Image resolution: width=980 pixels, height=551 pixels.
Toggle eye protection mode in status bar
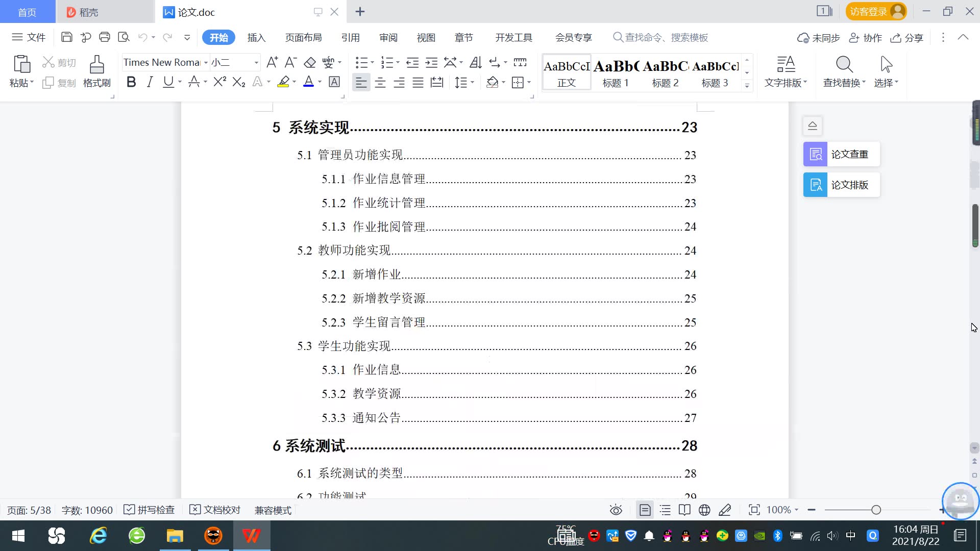pos(616,510)
